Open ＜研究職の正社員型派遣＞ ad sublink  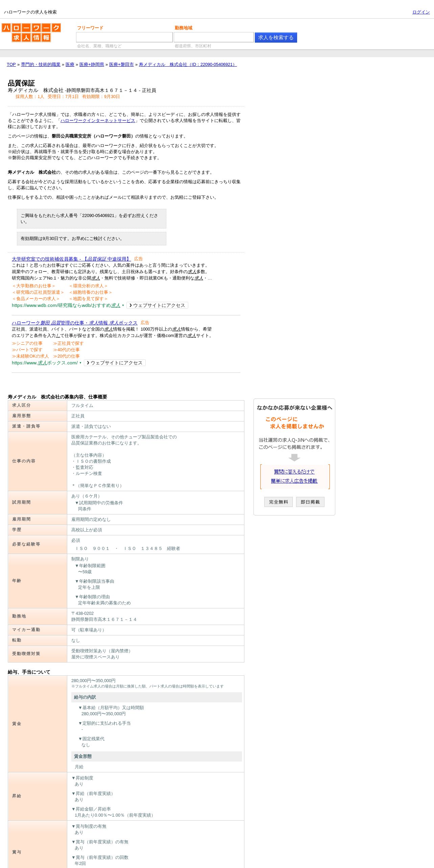tap(38, 292)
